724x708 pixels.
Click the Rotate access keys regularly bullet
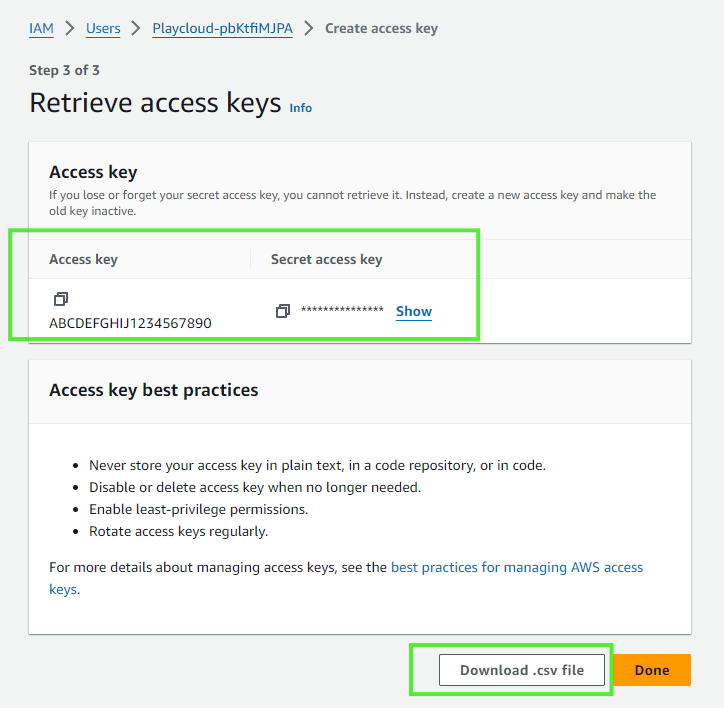pos(178,531)
